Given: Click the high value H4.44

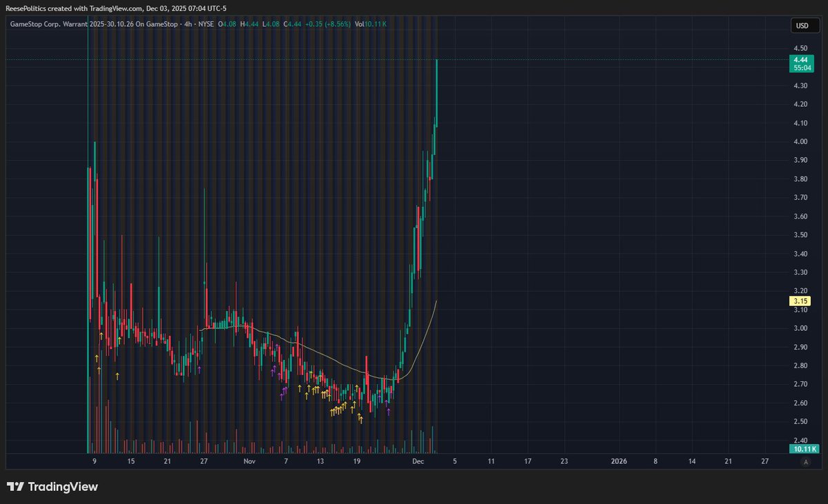Looking at the screenshot, I should click(x=250, y=24).
